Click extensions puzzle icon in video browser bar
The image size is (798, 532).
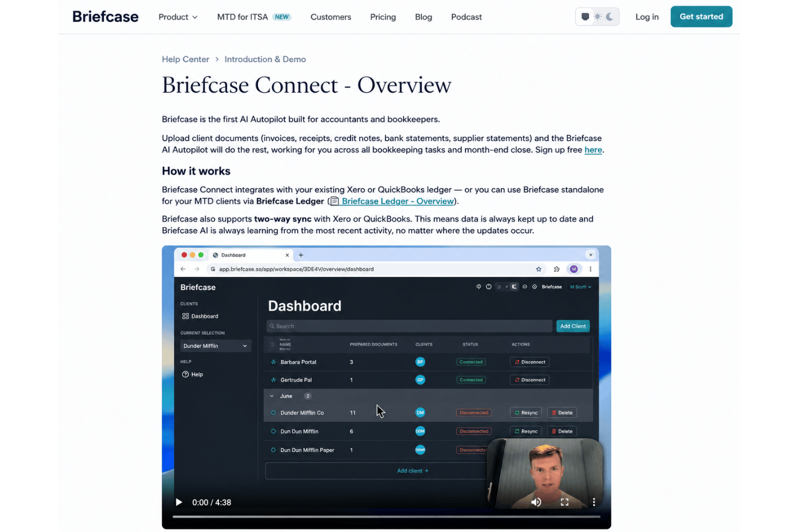pyautogui.click(x=556, y=269)
